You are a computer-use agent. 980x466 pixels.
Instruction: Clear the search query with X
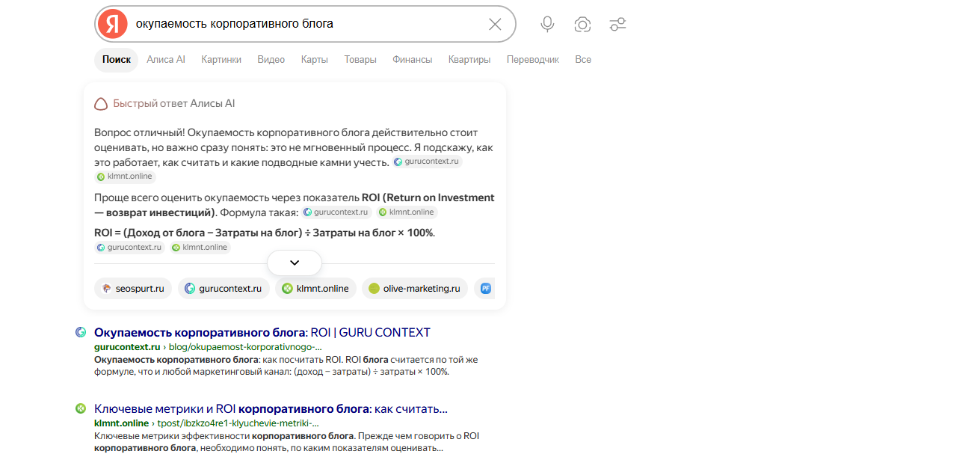[495, 24]
